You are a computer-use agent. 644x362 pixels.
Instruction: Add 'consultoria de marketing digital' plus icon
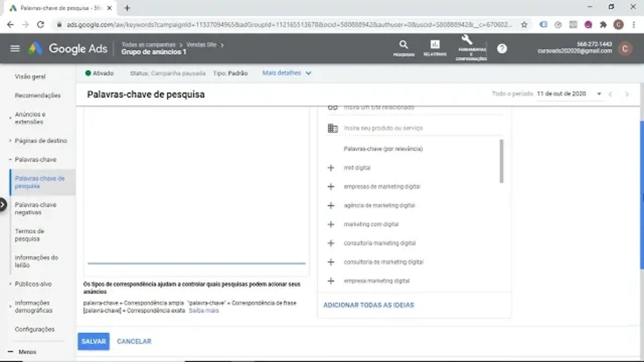click(331, 262)
